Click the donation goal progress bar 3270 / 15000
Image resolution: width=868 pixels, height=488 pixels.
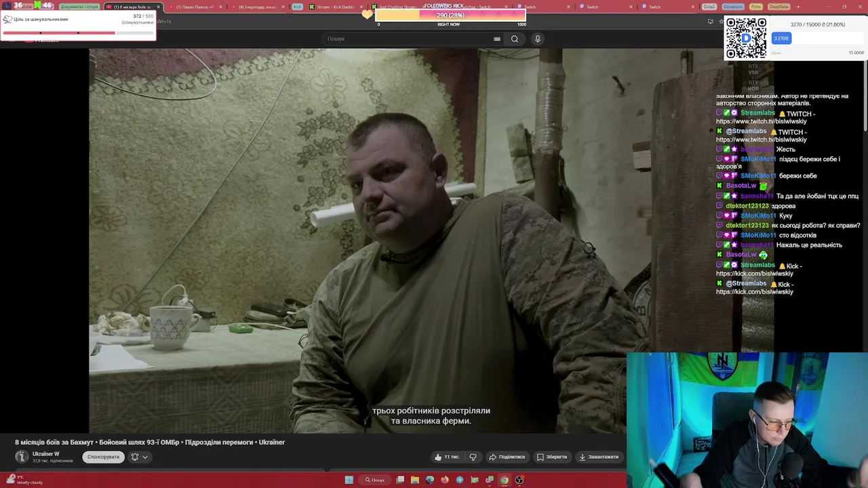818,39
